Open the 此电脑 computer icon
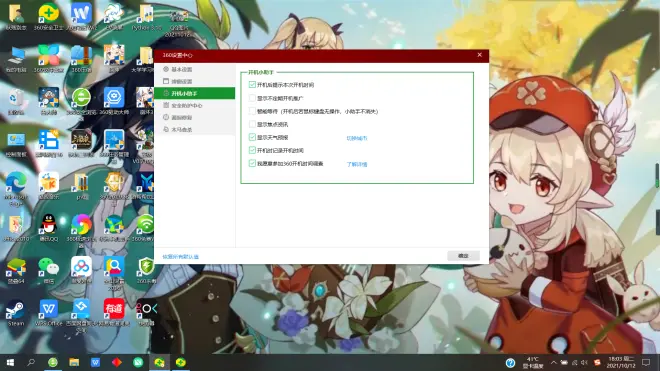The image size is (660, 371). pos(16,58)
